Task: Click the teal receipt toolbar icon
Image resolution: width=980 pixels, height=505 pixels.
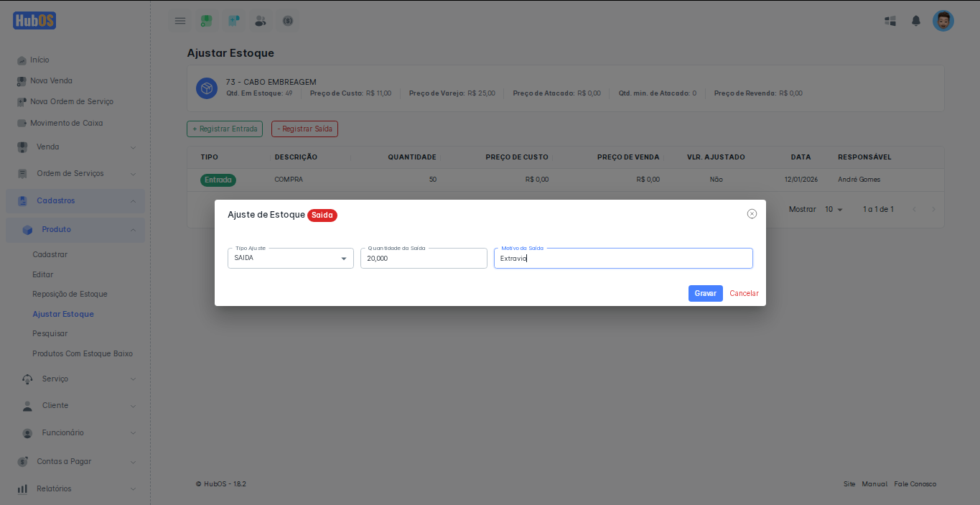Action: pos(234,21)
